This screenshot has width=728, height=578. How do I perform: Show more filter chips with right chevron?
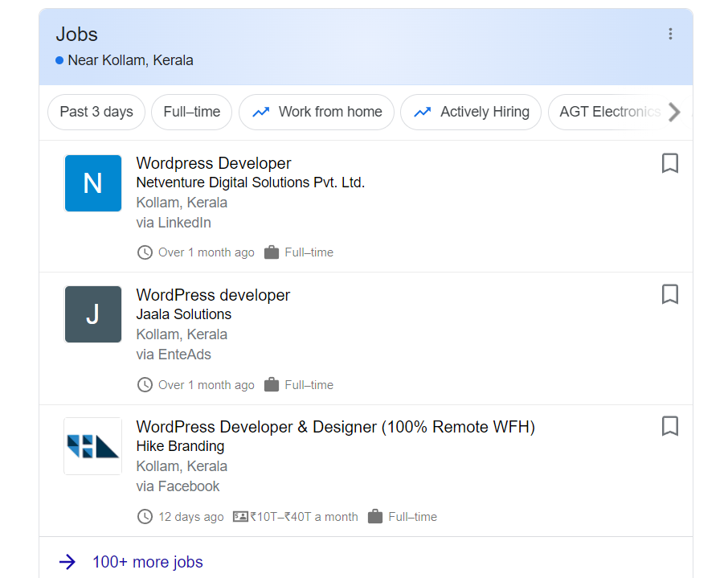[x=675, y=112]
